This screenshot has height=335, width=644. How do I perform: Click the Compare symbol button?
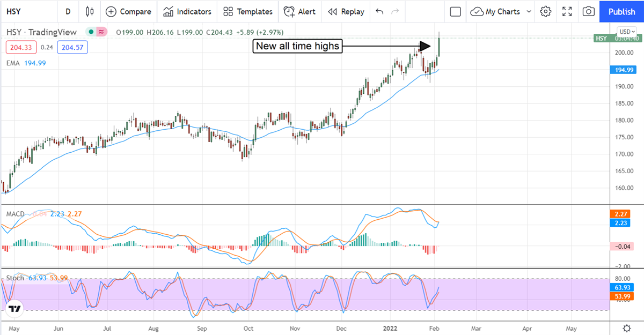128,11
